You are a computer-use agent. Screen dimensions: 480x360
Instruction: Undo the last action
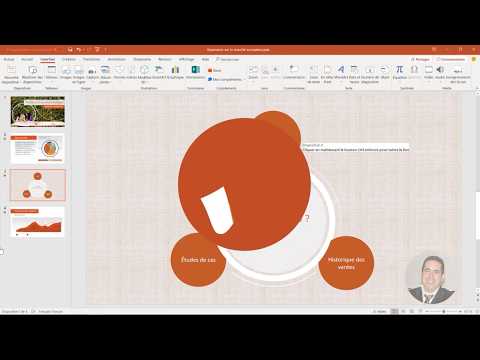(x=79, y=50)
